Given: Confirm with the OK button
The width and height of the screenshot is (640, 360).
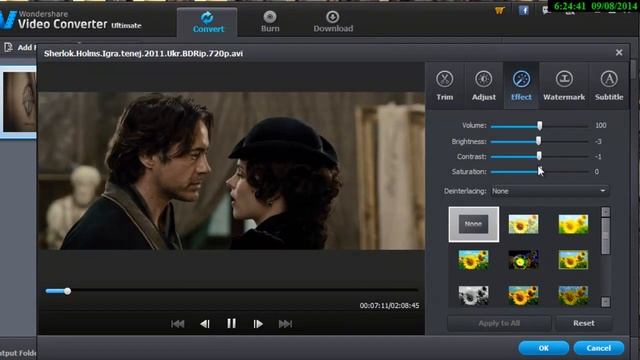Looking at the screenshot, I should click(x=544, y=348).
